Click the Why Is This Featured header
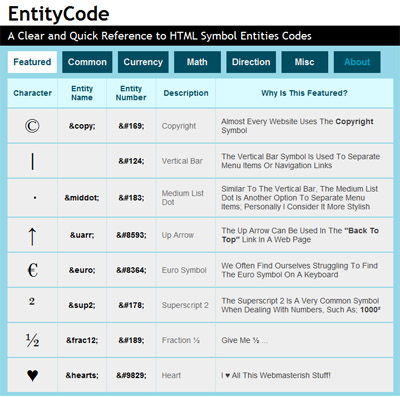The width and height of the screenshot is (400, 397). 304,93
